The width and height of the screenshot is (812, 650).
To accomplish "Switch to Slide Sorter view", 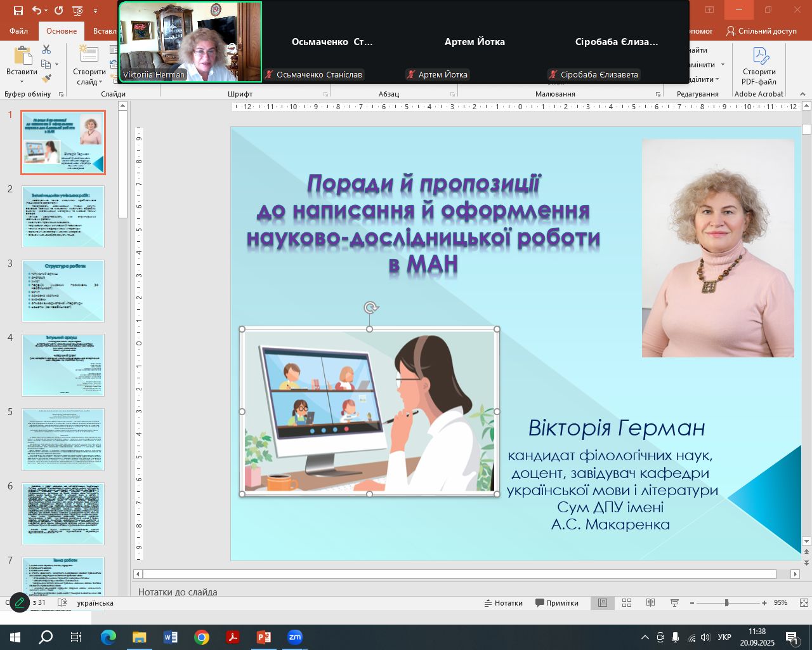I will coord(627,603).
